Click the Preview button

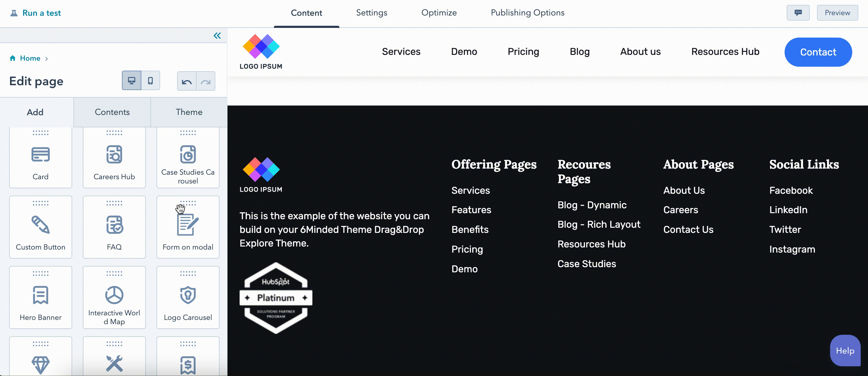[x=837, y=13]
